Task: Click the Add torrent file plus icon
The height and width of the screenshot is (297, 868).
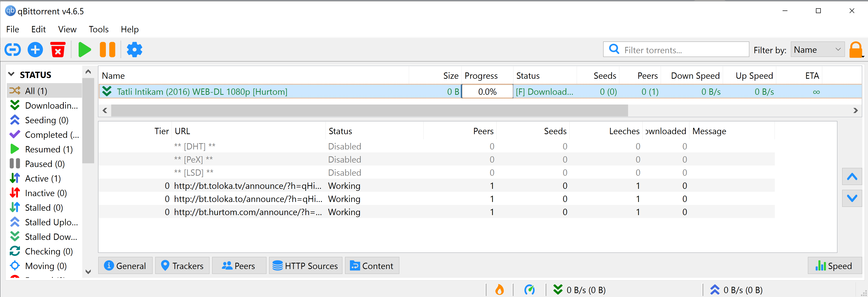Action: pos(35,50)
